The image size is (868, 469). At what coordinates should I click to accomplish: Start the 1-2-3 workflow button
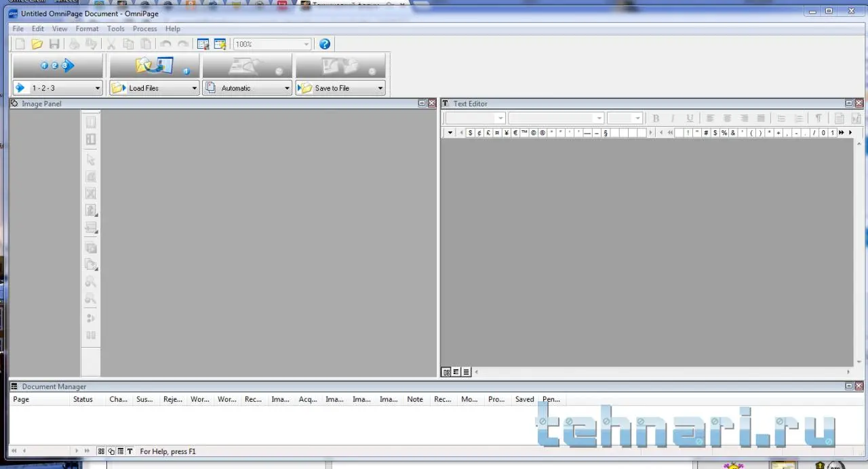tap(58, 66)
